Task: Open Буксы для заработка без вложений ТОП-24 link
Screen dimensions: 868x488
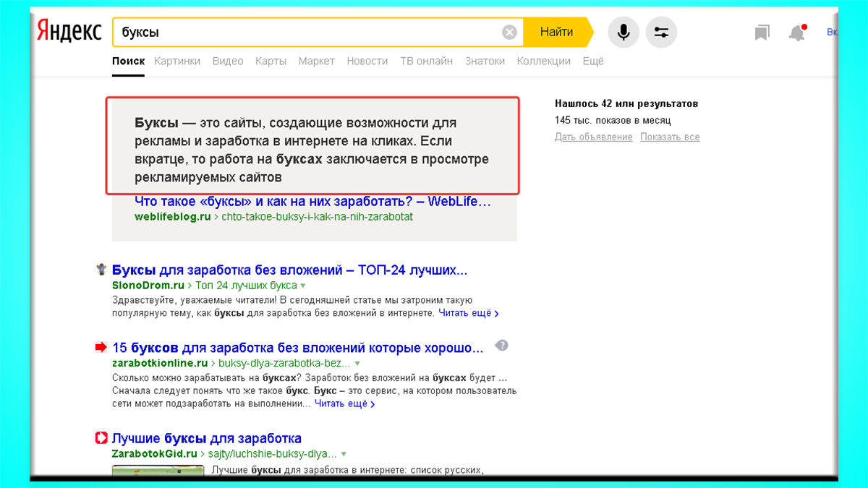Action: point(290,270)
